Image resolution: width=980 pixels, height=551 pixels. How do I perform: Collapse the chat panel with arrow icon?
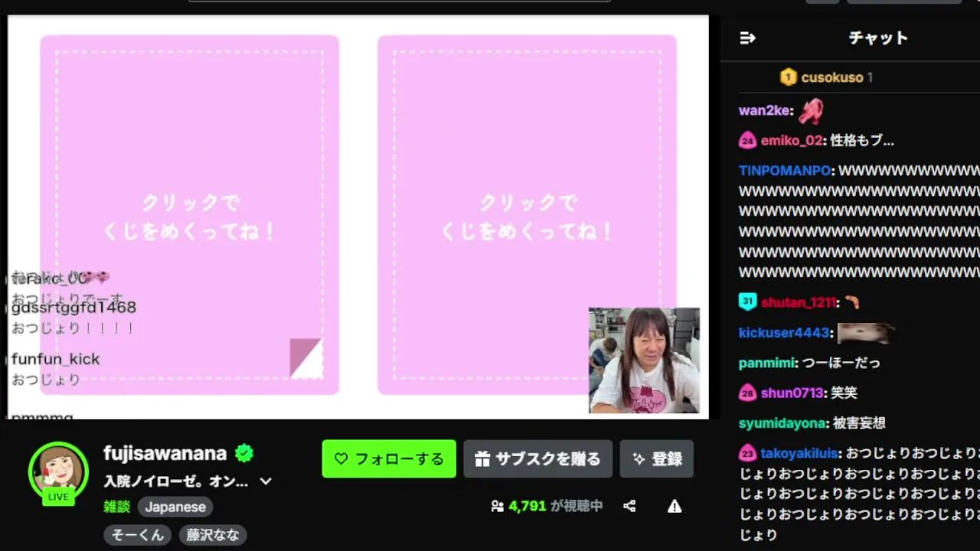point(748,37)
